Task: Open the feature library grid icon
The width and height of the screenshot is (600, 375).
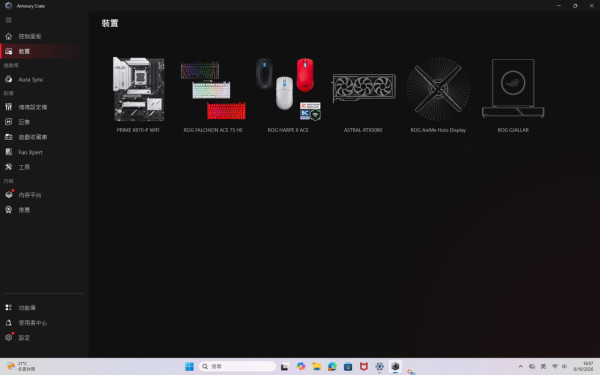Action: (x=8, y=308)
